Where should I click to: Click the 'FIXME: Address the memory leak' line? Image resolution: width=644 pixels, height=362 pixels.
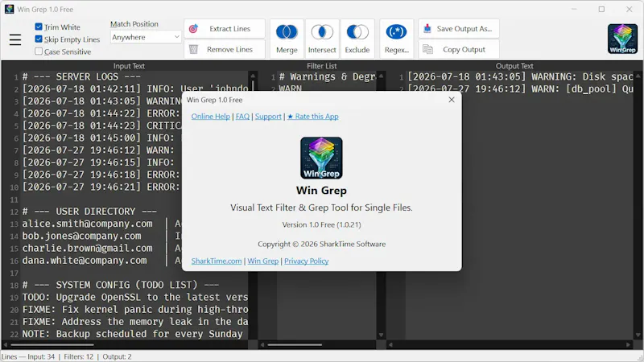135,322
